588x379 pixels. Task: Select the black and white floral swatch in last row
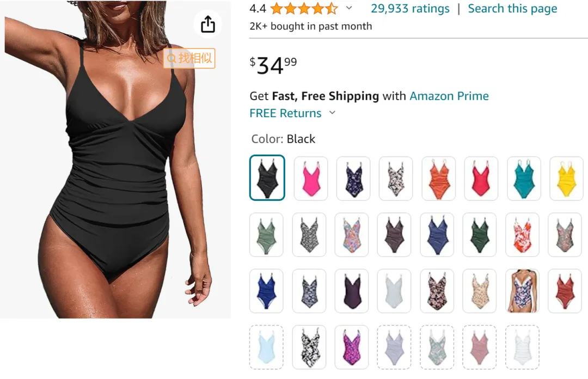309,347
